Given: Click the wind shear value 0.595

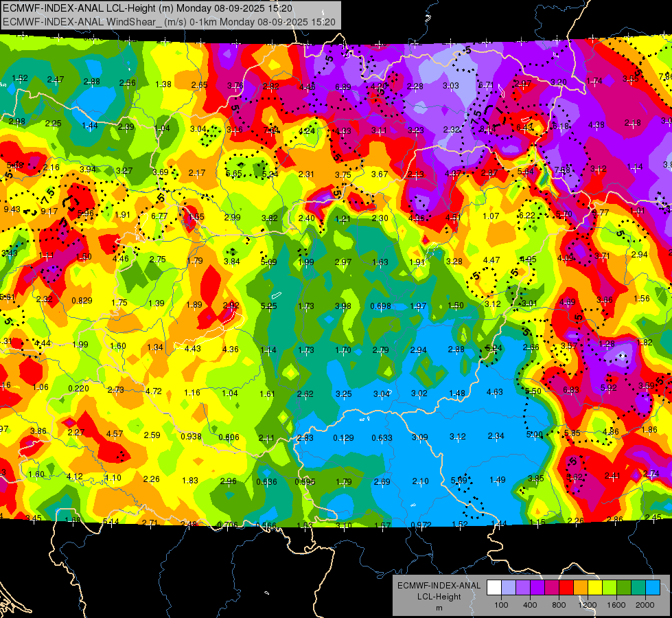Looking at the screenshot, I should click(305, 482).
